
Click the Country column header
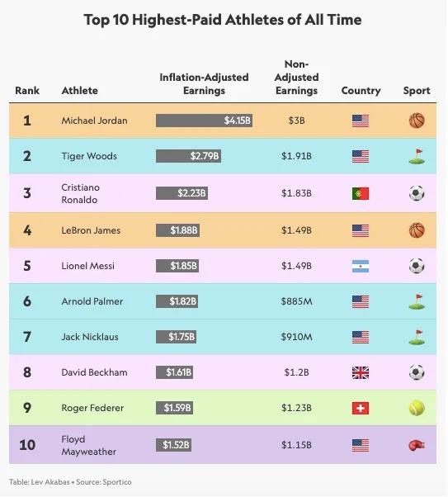click(x=361, y=91)
